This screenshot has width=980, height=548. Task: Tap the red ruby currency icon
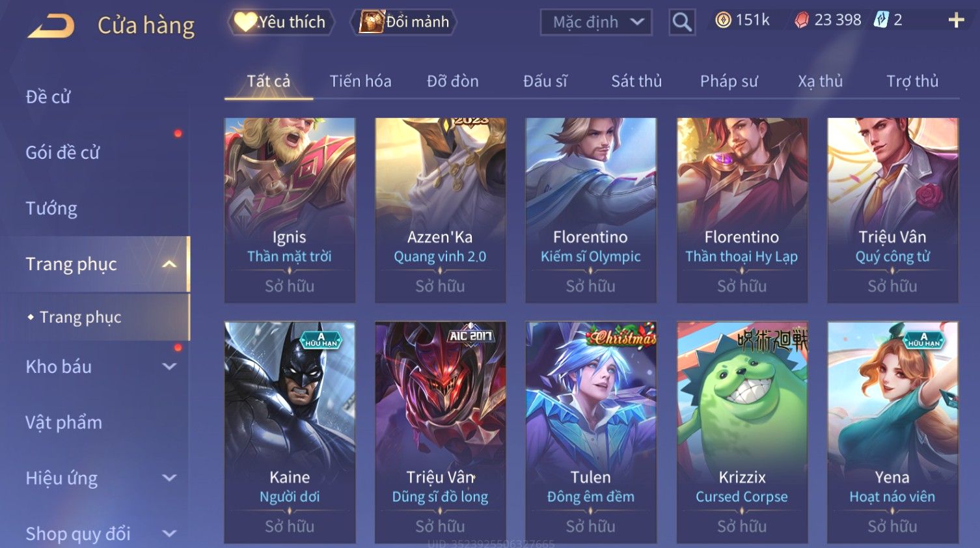tap(802, 20)
